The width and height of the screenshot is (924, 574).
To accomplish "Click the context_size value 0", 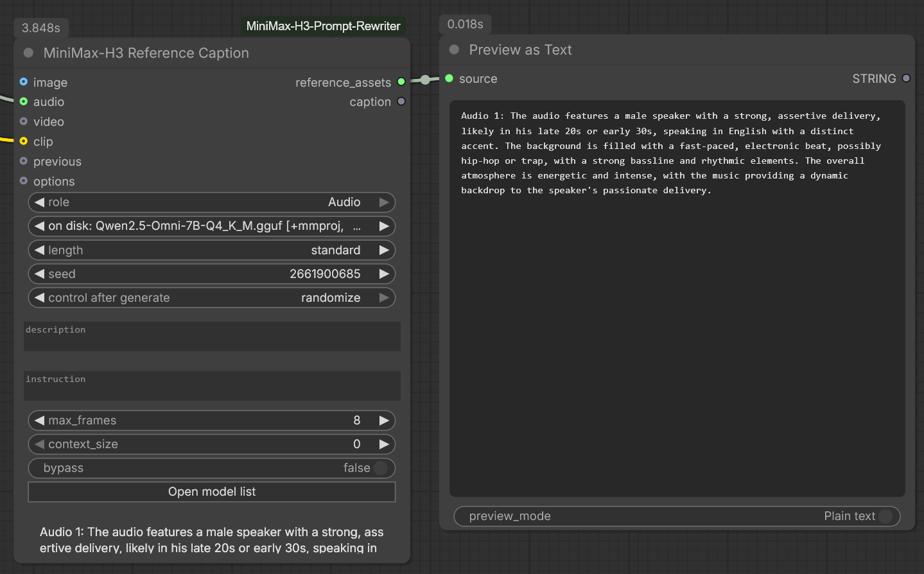I will tap(357, 444).
